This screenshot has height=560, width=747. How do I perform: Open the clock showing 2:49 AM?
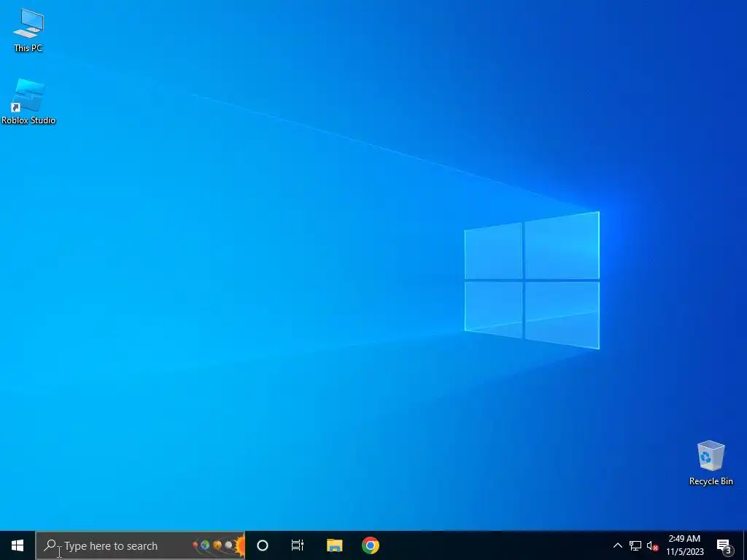(684, 545)
